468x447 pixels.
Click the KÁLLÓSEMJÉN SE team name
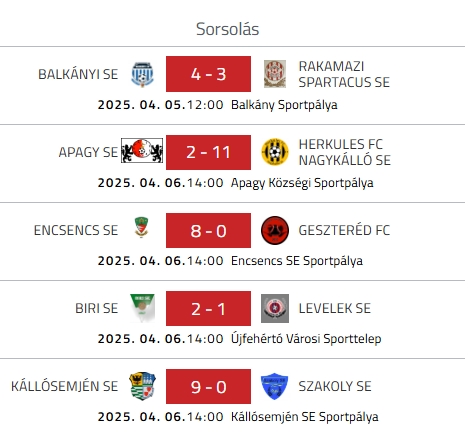coord(65,386)
